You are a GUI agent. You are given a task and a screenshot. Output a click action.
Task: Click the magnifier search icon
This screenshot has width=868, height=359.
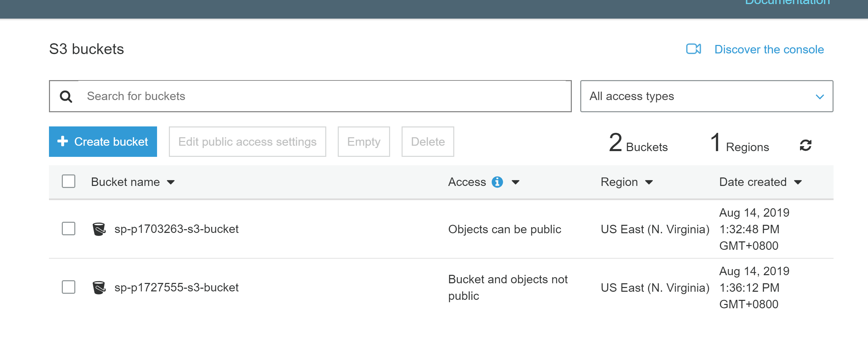(66, 96)
